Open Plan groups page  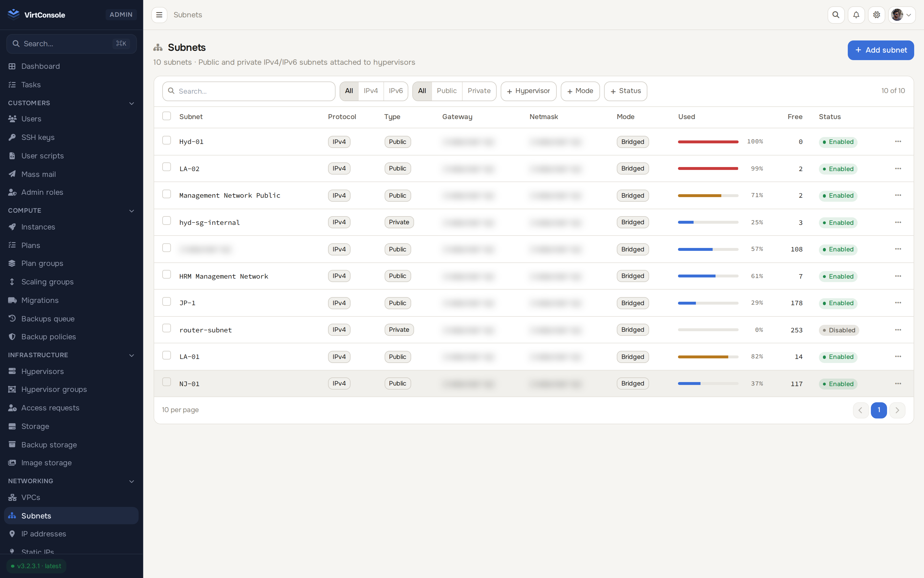pyautogui.click(x=71, y=263)
